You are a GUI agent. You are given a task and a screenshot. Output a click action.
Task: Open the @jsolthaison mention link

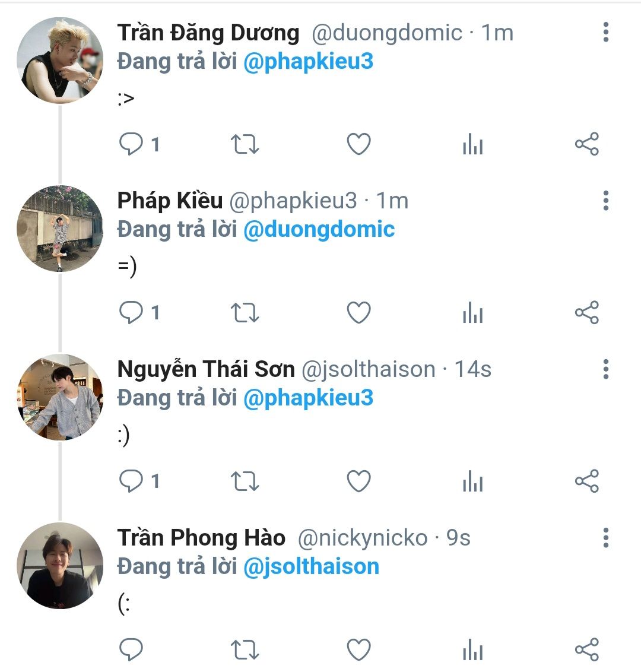pyautogui.click(x=311, y=566)
